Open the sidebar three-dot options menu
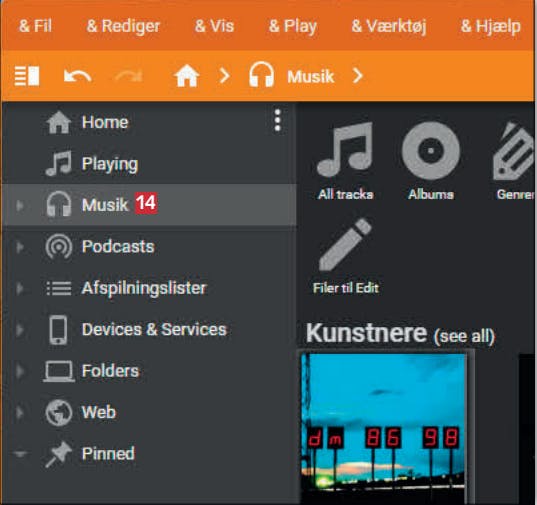Screen dimensions: 537x505 click(x=278, y=120)
